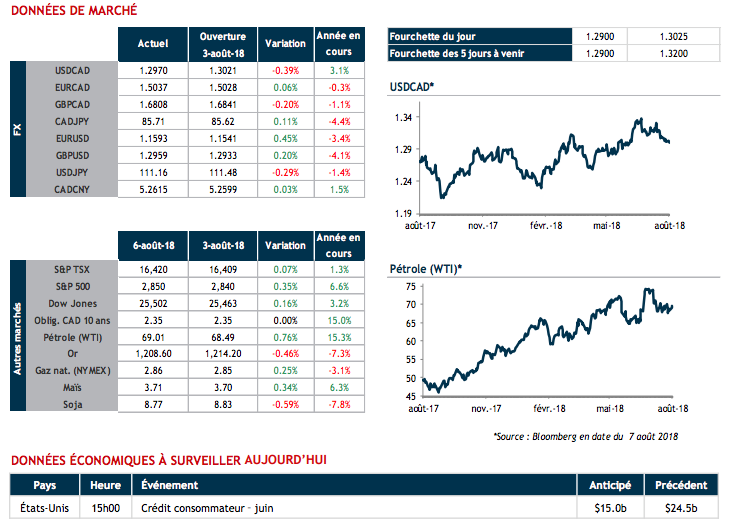Click the 6-août-18 column header
Viewport: 733px width, 531px height.
click(x=150, y=245)
